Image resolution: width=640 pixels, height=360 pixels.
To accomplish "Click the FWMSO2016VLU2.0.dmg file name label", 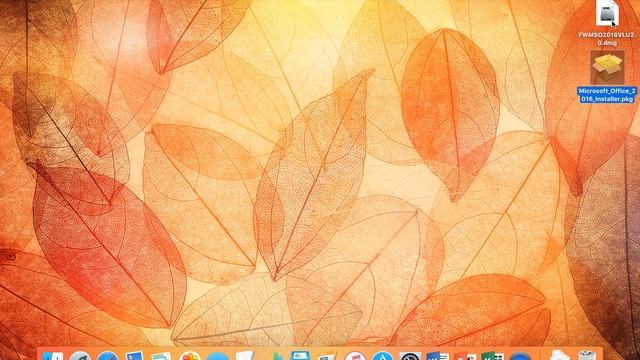I will [607, 39].
